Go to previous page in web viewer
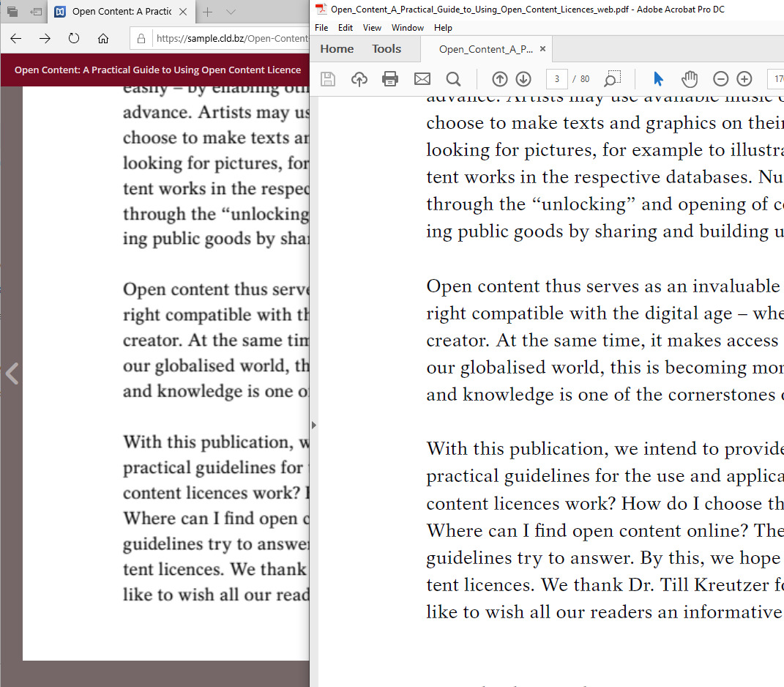Viewport: 784px width, 687px height. coord(12,374)
